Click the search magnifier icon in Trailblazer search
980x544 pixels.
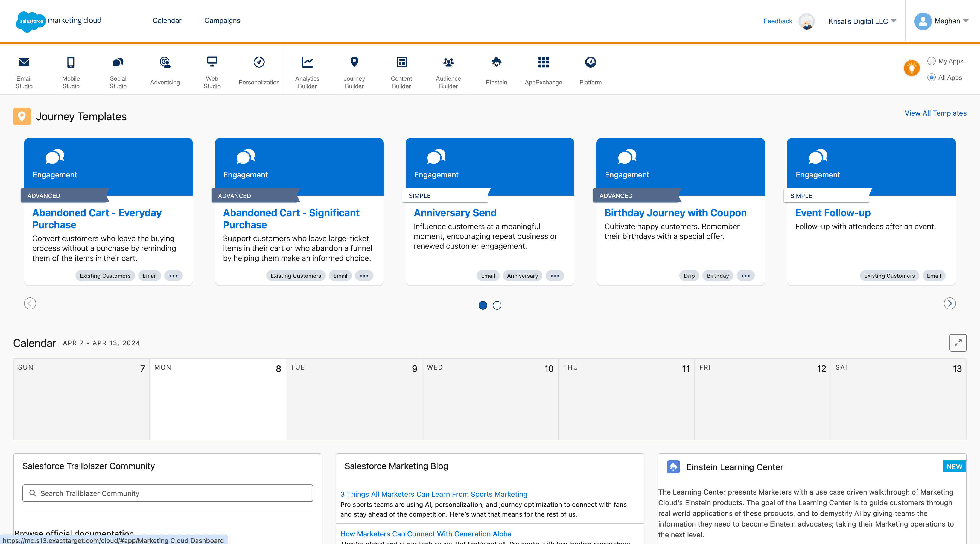33,493
